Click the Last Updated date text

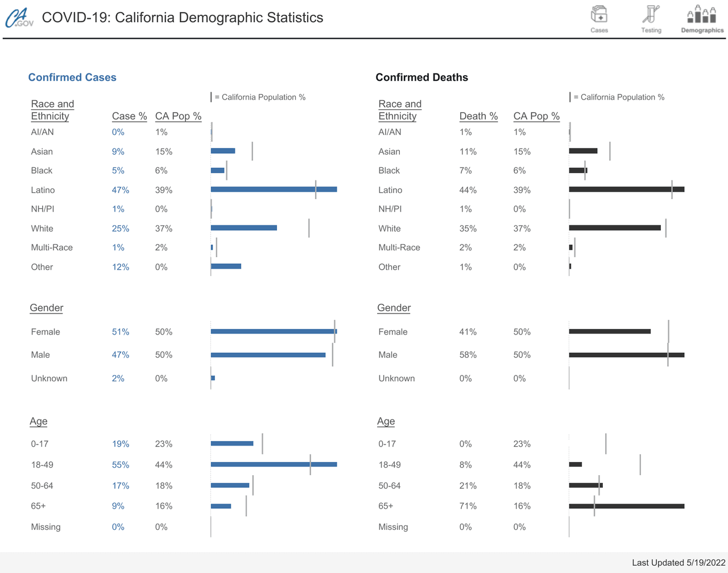coord(679,562)
